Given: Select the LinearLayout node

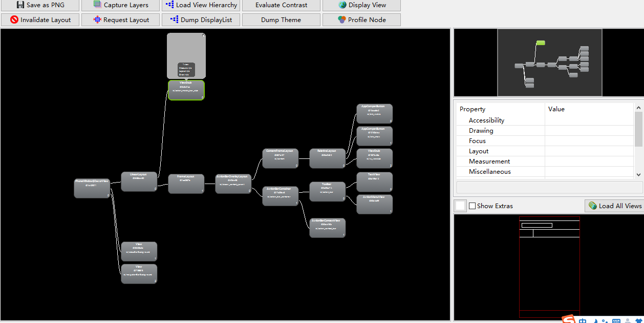Looking at the screenshot, I should [x=139, y=181].
